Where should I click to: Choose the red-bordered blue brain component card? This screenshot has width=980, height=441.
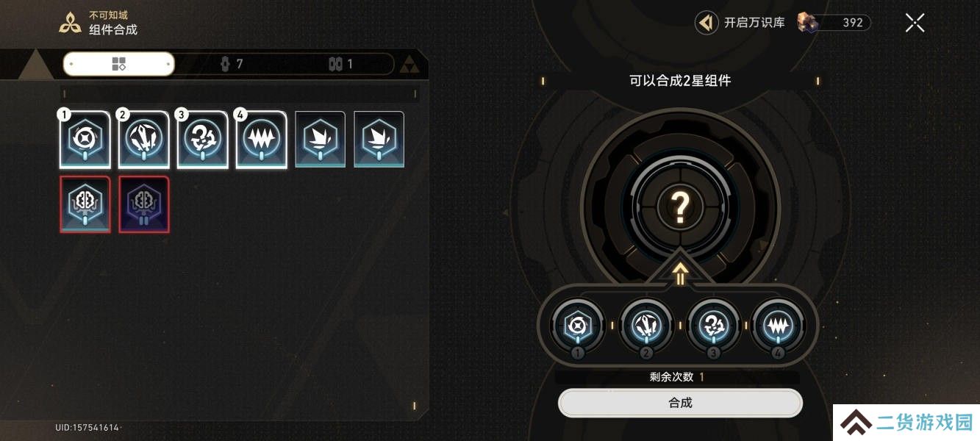tap(85, 204)
